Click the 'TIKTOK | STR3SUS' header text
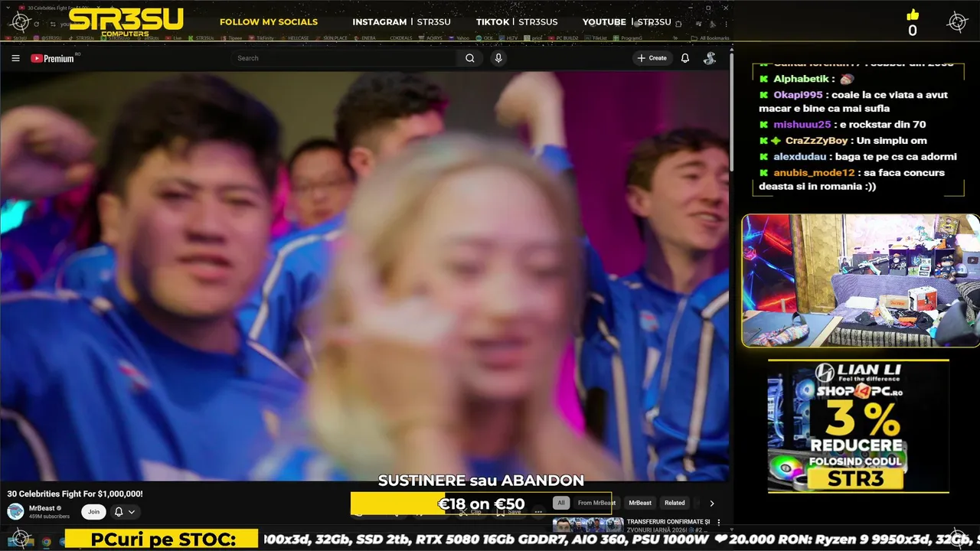 pyautogui.click(x=517, y=22)
